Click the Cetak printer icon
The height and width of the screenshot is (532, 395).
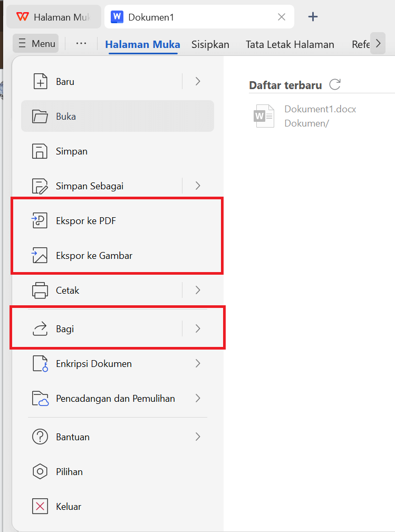point(40,291)
